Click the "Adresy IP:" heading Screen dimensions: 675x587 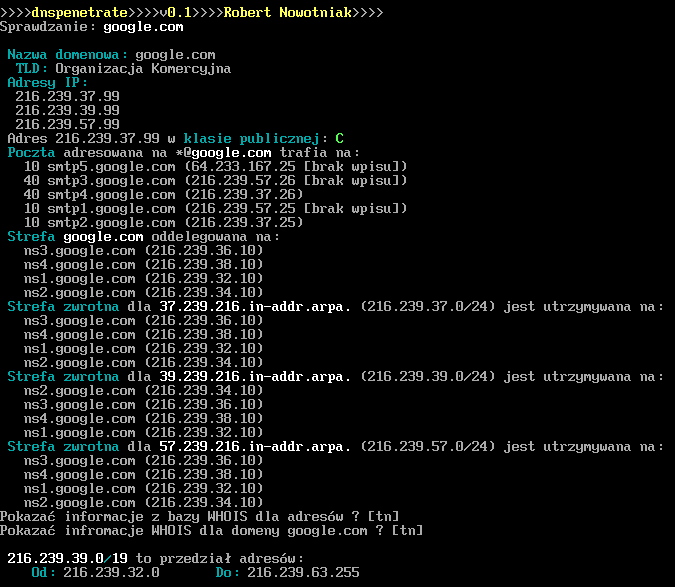[x=47, y=83]
